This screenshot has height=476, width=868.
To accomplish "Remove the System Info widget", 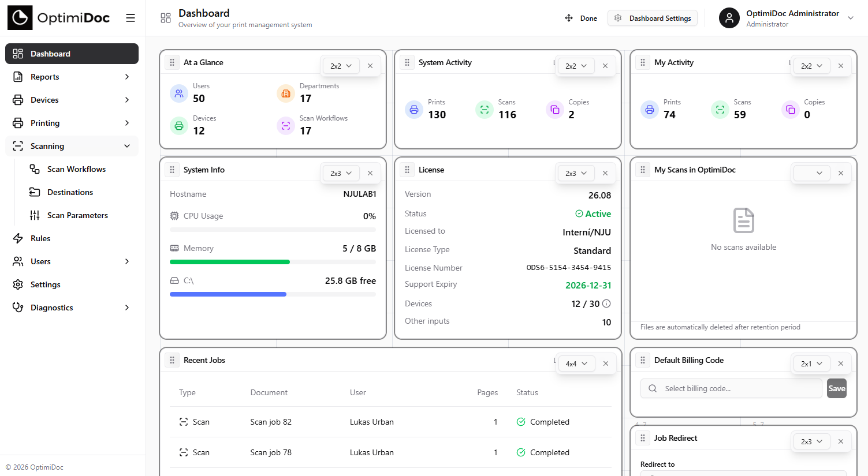I will point(370,173).
